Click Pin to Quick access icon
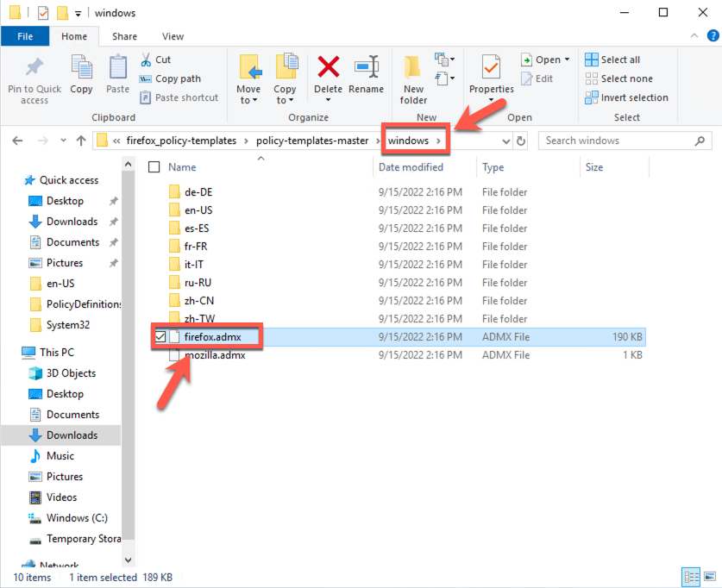The image size is (722, 588). click(35, 67)
